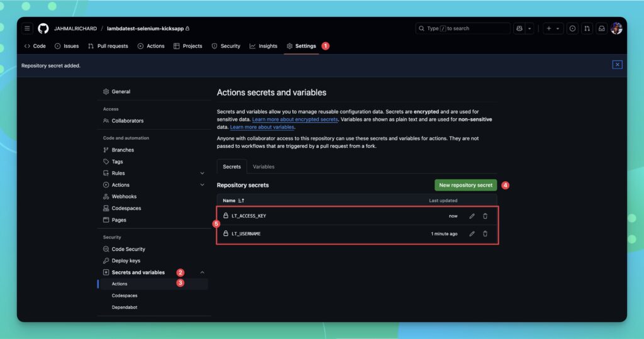Image resolution: width=644 pixels, height=339 pixels.
Task: Open the create new plus dropdown
Action: point(553,28)
